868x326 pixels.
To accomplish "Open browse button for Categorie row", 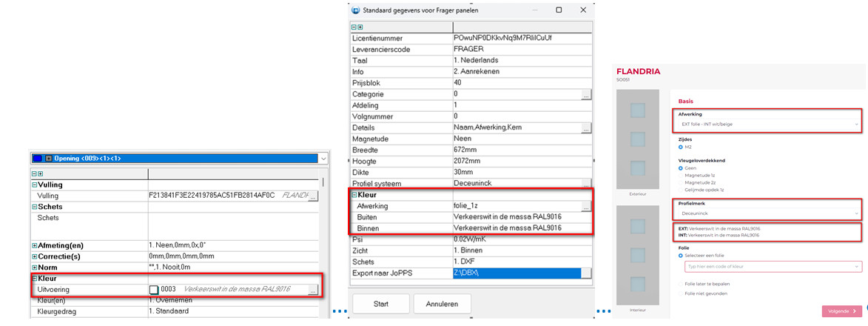I will pos(586,95).
